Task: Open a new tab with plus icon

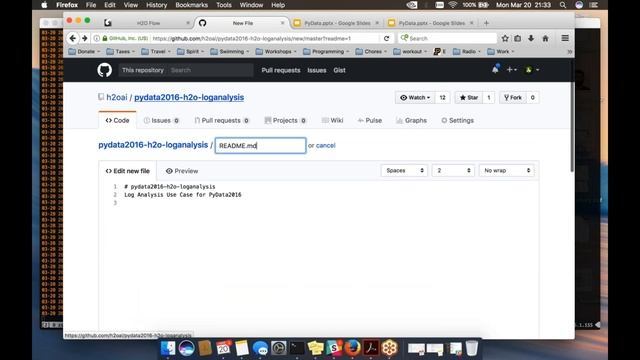Action: [x=486, y=23]
